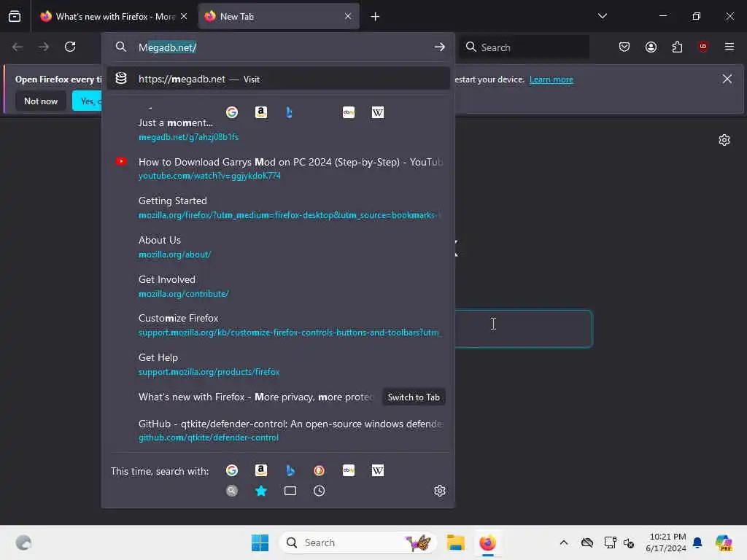
Task: Open How to Download Garrys Mod suggestion
Action: click(278, 168)
